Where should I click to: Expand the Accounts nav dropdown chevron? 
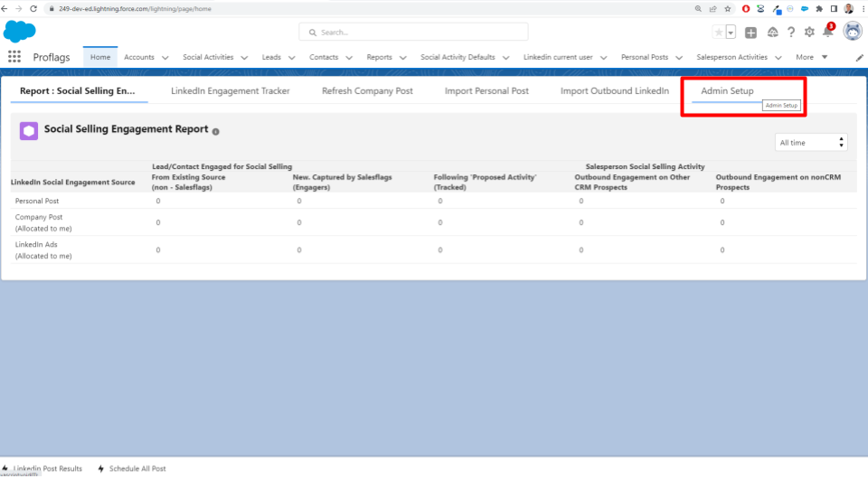[x=165, y=58]
